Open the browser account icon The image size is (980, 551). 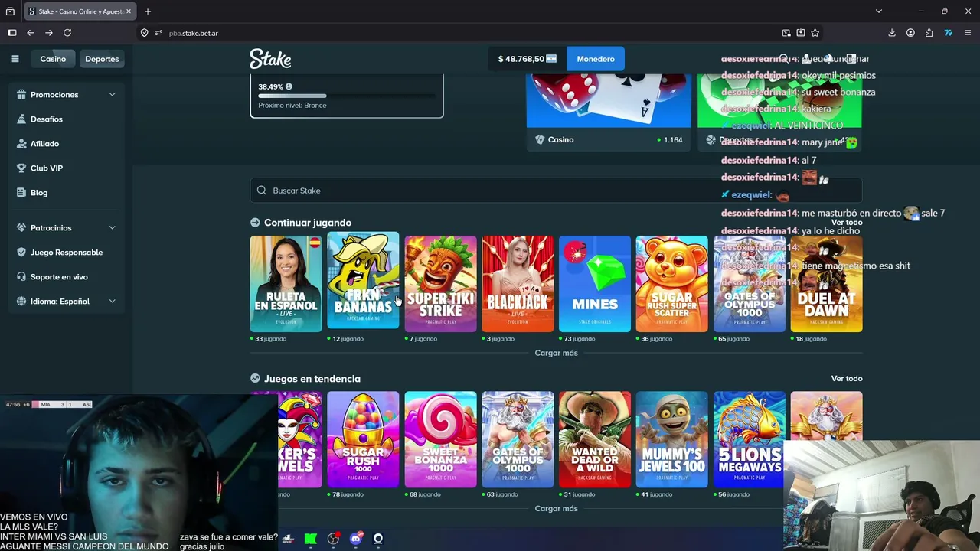pyautogui.click(x=910, y=33)
